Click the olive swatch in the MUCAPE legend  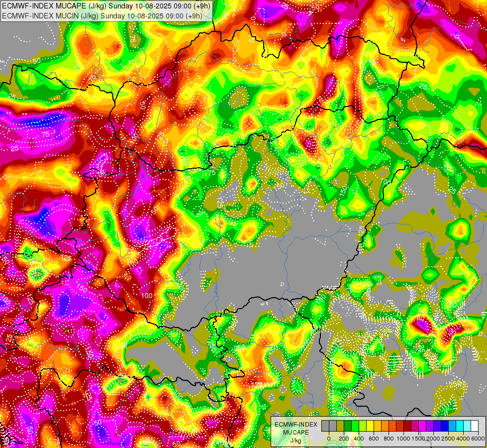(x=340, y=426)
